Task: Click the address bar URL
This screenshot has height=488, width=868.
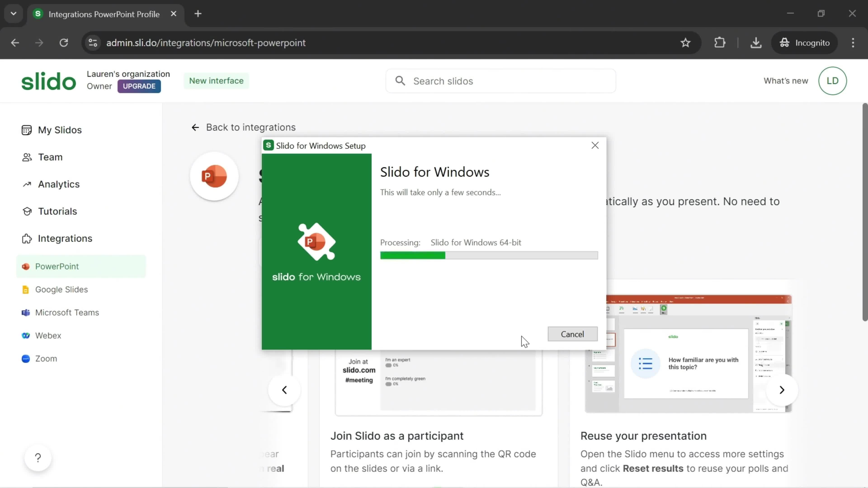Action: point(206,43)
